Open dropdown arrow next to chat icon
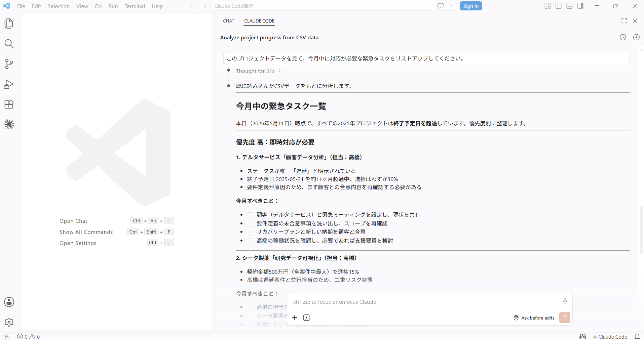 pyautogui.click(x=451, y=6)
